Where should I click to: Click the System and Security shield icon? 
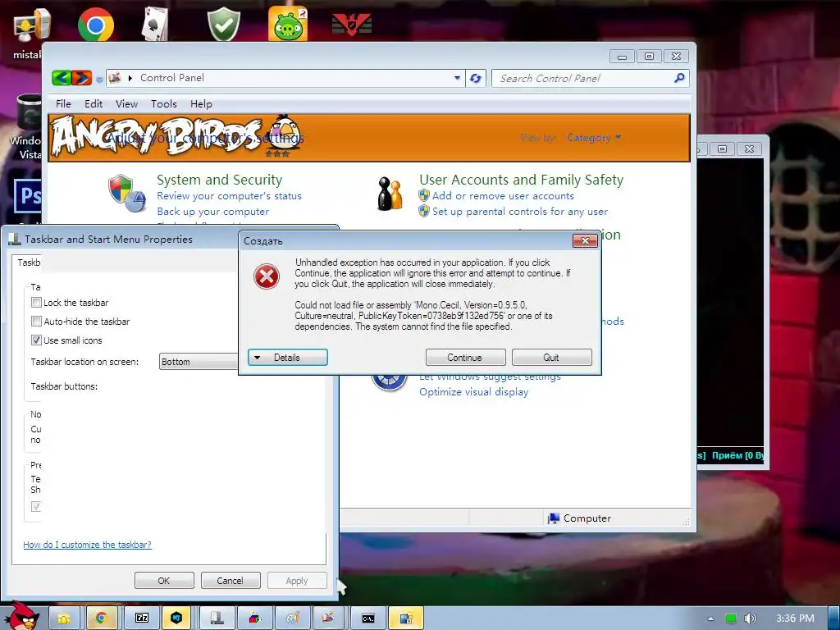pyautogui.click(x=126, y=192)
